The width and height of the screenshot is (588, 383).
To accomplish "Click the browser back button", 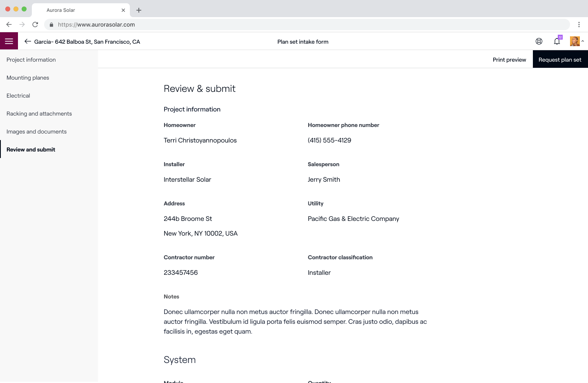I will point(9,24).
